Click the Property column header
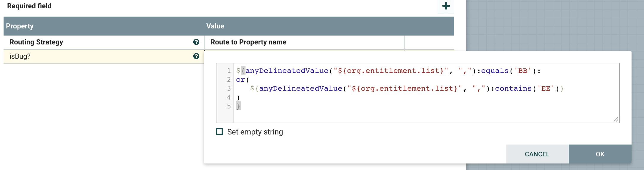Image resolution: width=644 pixels, height=170 pixels. point(20,26)
